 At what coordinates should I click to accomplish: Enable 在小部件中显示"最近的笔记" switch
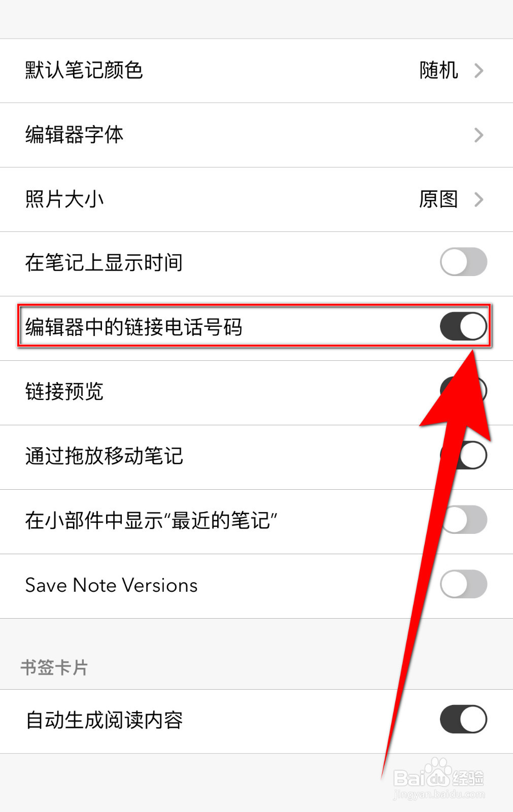pos(463,520)
